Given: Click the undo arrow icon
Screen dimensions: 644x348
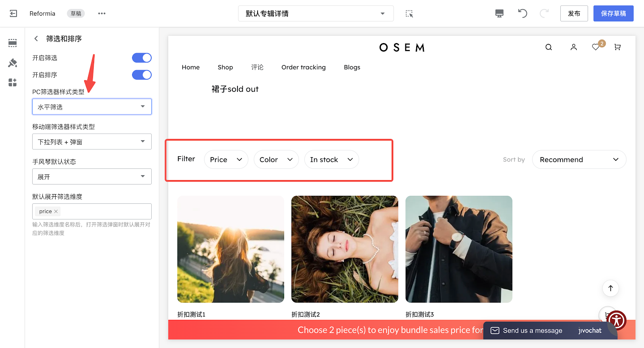Looking at the screenshot, I should click(x=522, y=14).
